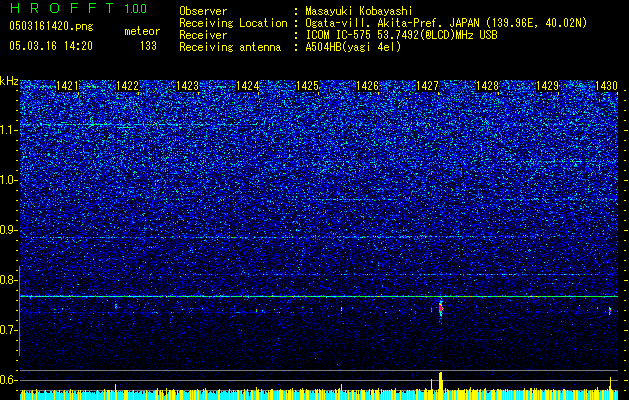Click the 0.6 kHz axis label
Viewport: 629px width, 400px height.
point(8,380)
